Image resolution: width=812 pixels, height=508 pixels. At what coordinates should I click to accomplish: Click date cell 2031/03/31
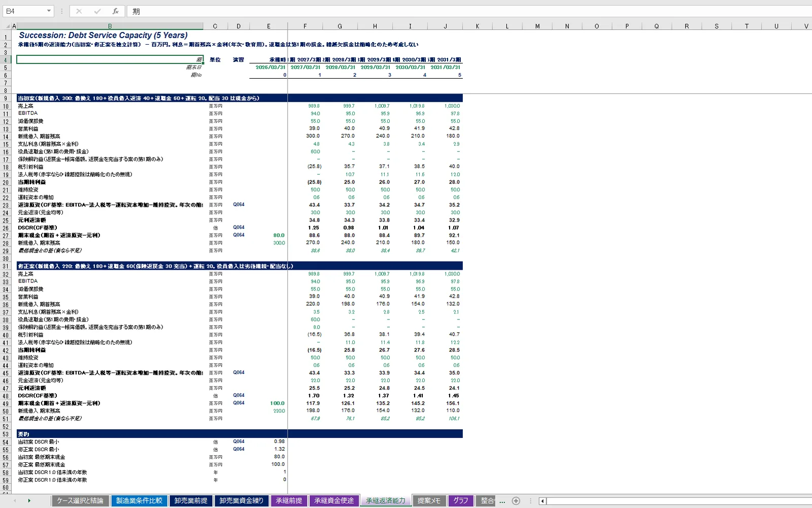446,67
